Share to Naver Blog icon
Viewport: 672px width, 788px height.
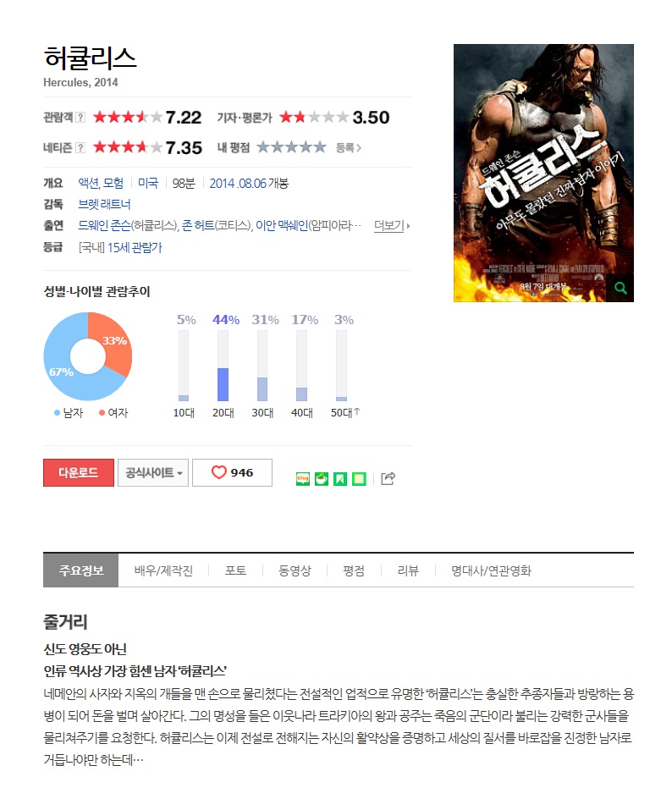[303, 479]
